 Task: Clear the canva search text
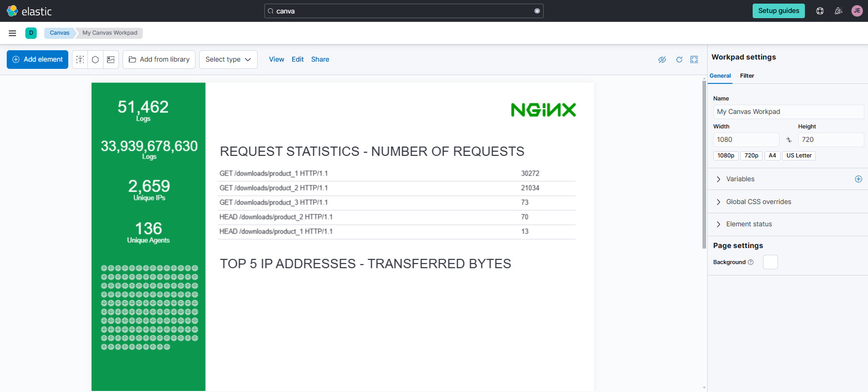tap(537, 11)
